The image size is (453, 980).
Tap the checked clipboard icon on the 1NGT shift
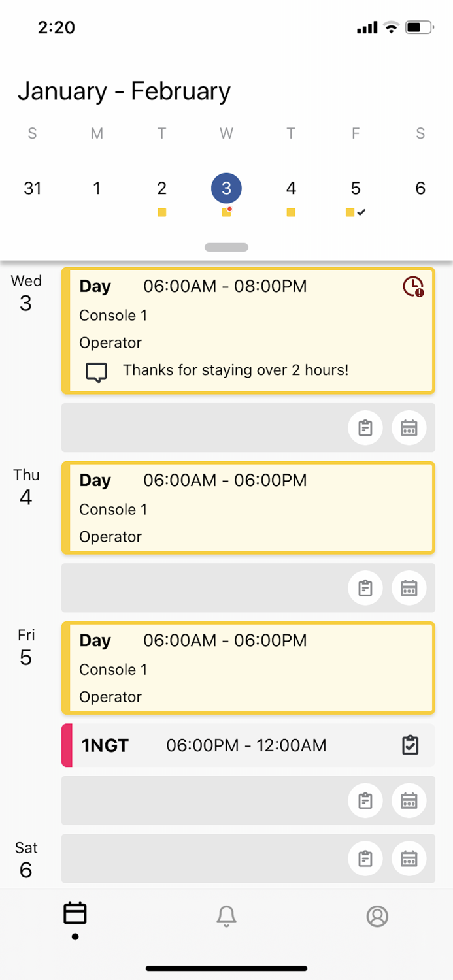(x=410, y=744)
